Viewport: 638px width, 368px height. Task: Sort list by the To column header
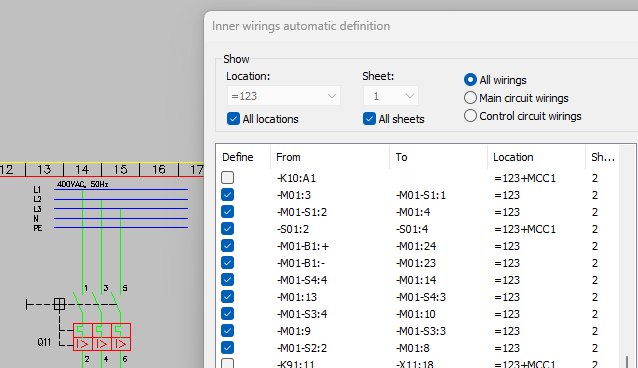point(439,157)
